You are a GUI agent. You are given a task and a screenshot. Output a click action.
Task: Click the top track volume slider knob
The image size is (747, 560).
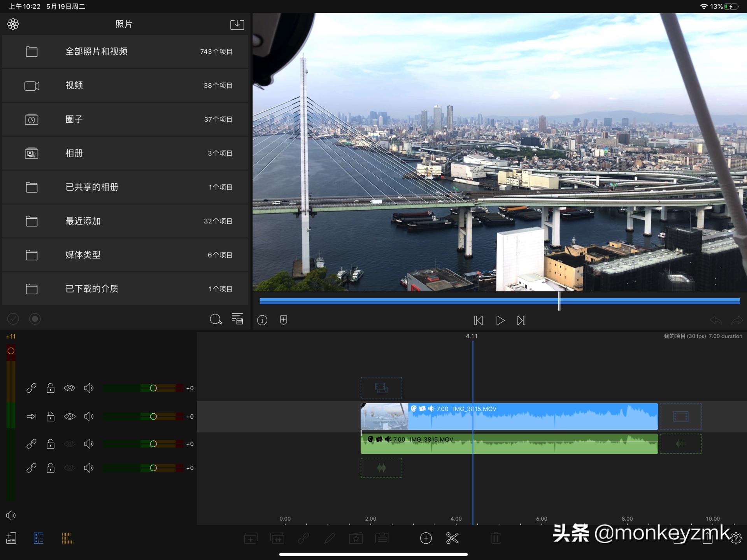(x=153, y=388)
